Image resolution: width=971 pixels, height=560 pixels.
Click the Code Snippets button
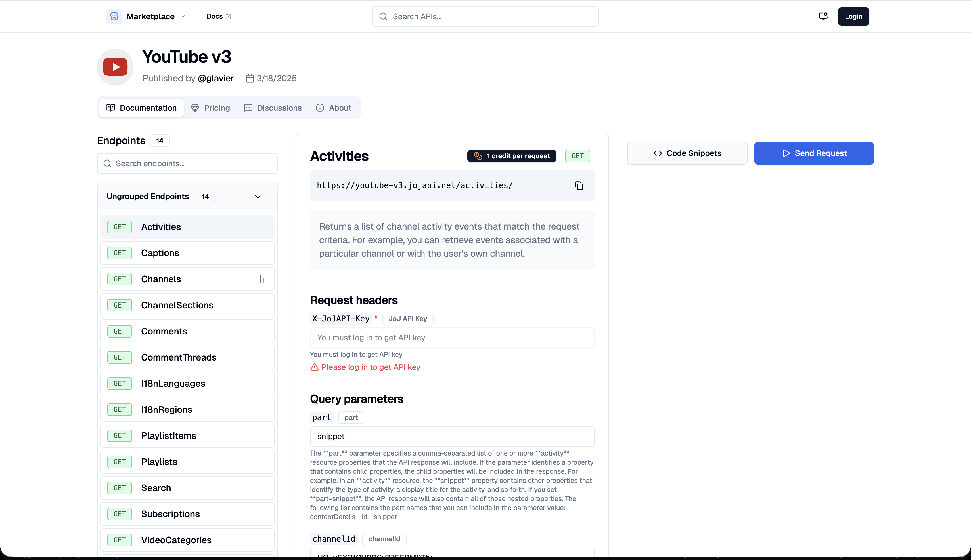[687, 153]
